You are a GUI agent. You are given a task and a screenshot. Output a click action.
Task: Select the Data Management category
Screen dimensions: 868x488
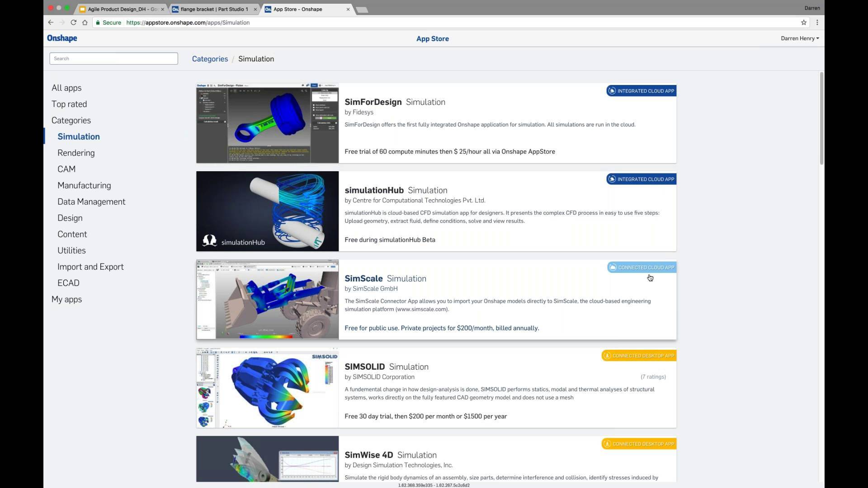coord(91,202)
